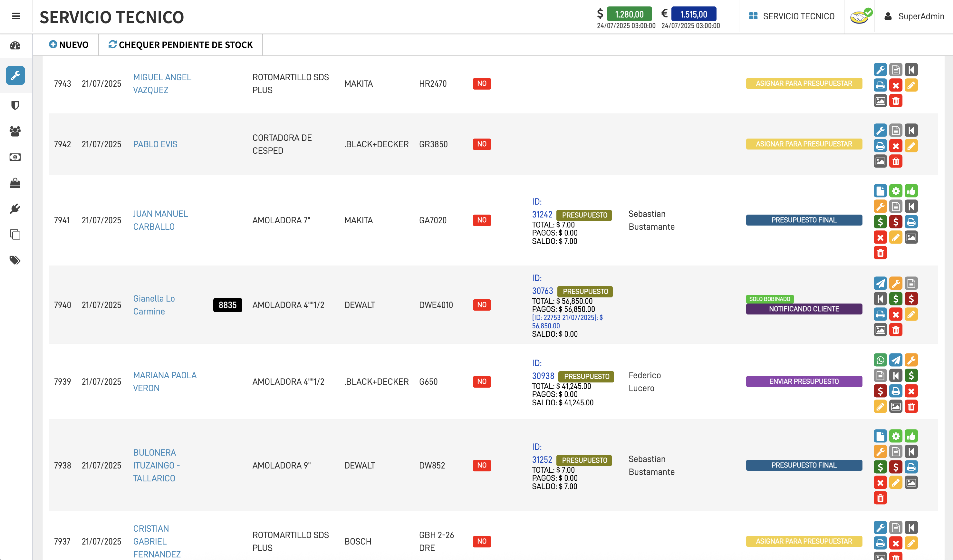This screenshot has width=953, height=560.
Task: Click the yellow pencil edit icon for order 7943
Action: coord(911,85)
